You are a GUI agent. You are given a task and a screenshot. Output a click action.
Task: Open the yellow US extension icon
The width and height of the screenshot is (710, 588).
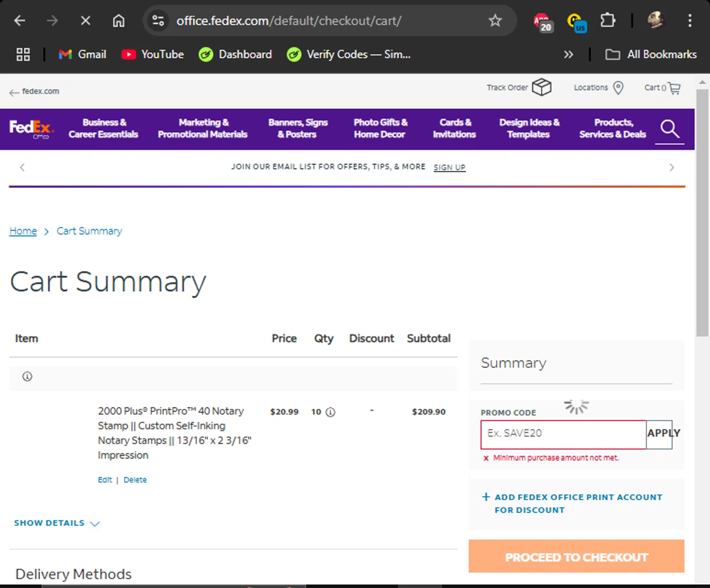pyautogui.click(x=577, y=22)
